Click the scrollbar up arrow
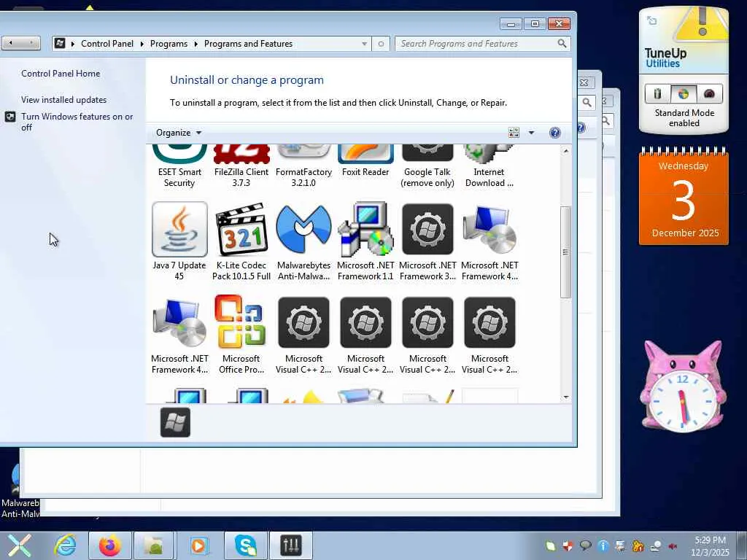747x560 pixels. (565, 151)
